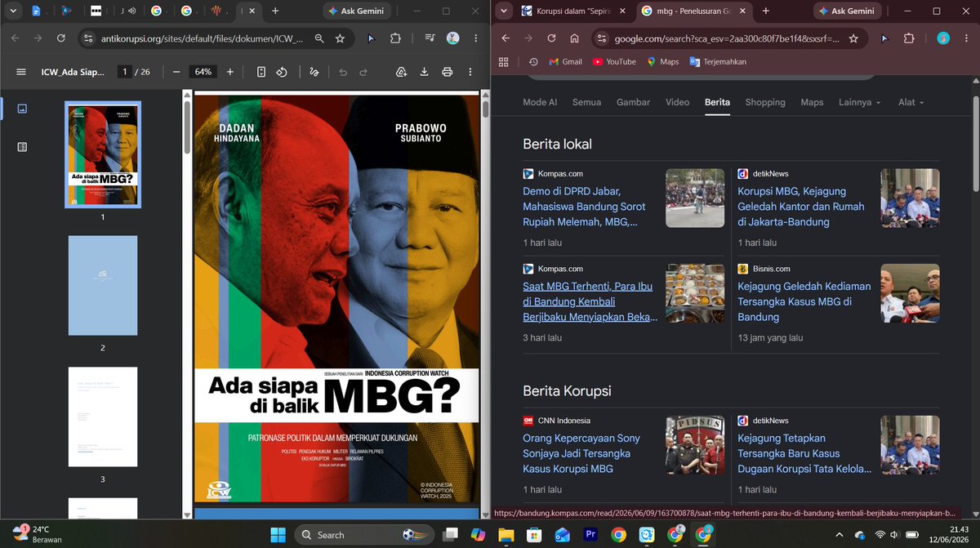Open Adobe Premiere Pro from the taskbar

pos(590,535)
